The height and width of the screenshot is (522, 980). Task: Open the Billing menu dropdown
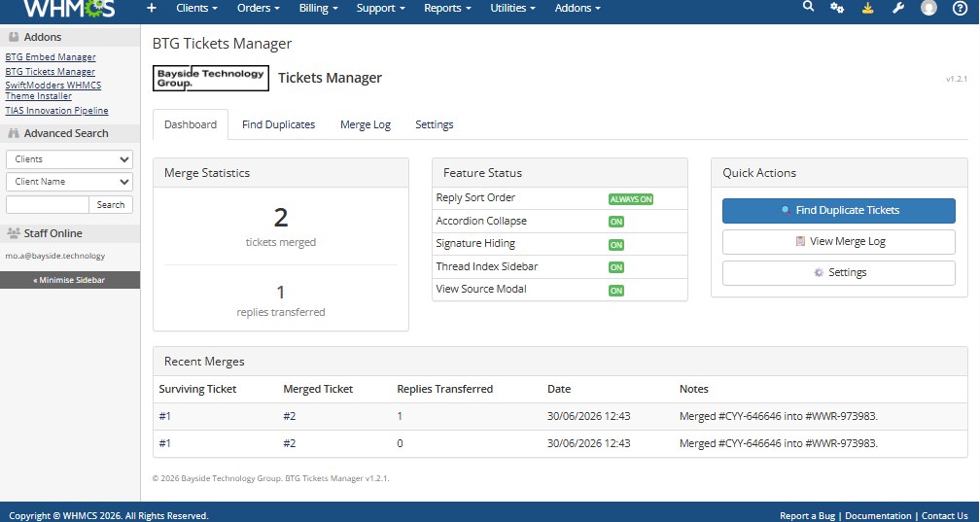(318, 8)
